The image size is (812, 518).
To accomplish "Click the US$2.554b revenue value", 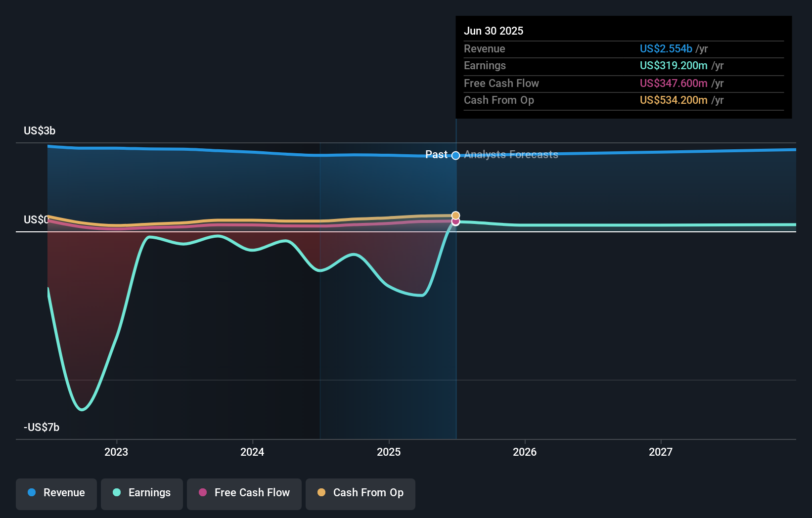I will 666,48.
